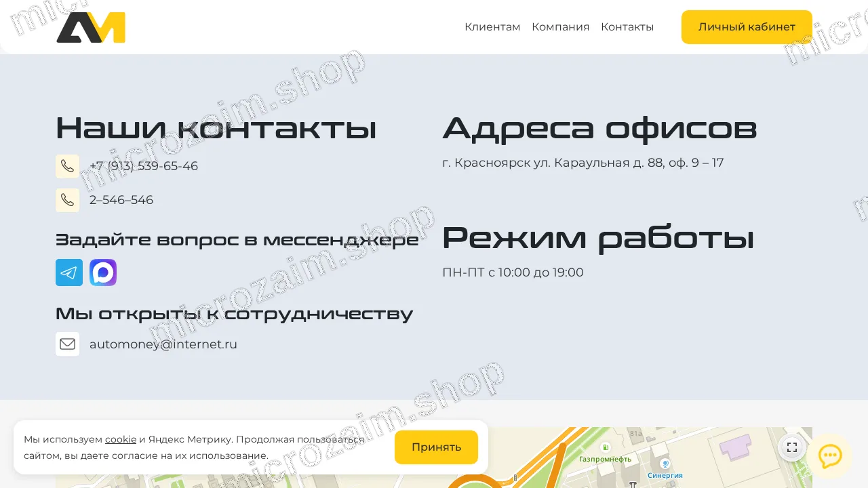Select the working hours ПН-ПТ text
868x488 pixels.
point(513,272)
